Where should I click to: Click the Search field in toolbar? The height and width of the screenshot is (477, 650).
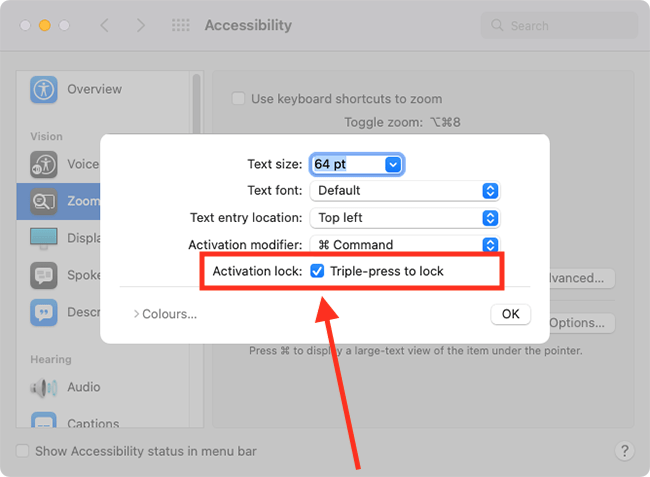(x=559, y=26)
